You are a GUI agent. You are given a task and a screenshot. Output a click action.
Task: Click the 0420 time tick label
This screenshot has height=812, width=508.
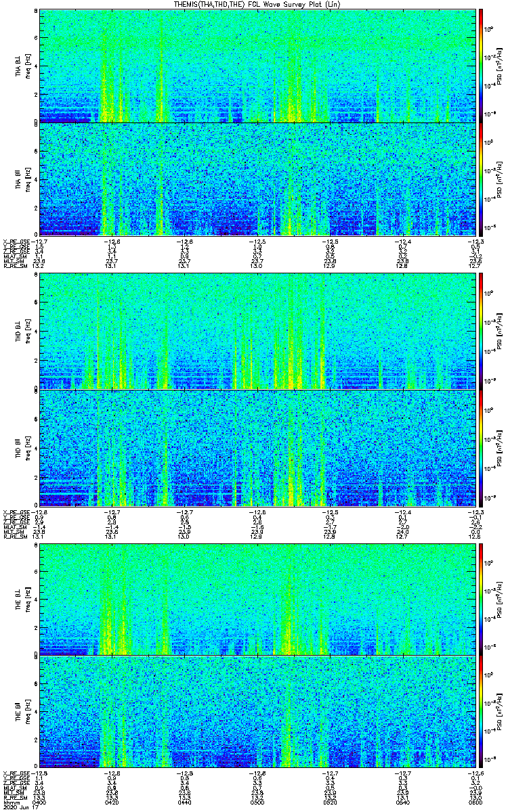click(112, 801)
